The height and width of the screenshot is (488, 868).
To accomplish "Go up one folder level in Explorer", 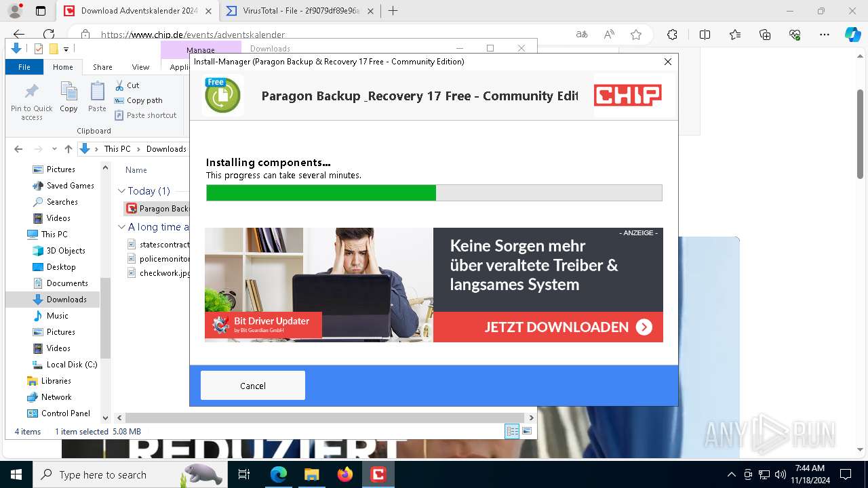I will click(x=68, y=149).
